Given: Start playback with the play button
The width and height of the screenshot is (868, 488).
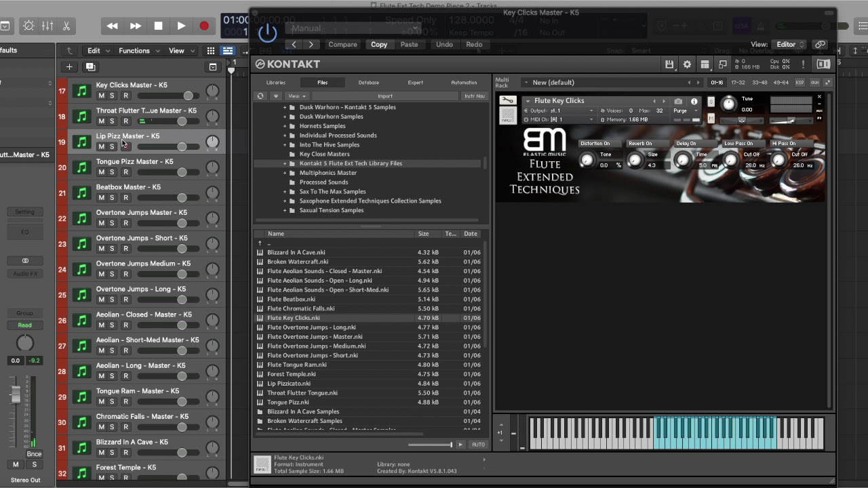Looking at the screenshot, I should [181, 26].
